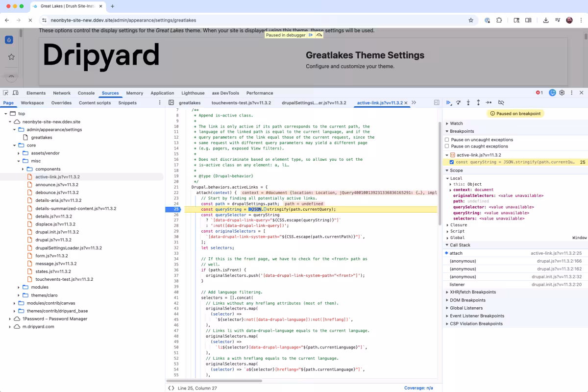Resume script execution in the debugger toolbar
Screen dimensions: 588x392
coord(449,102)
